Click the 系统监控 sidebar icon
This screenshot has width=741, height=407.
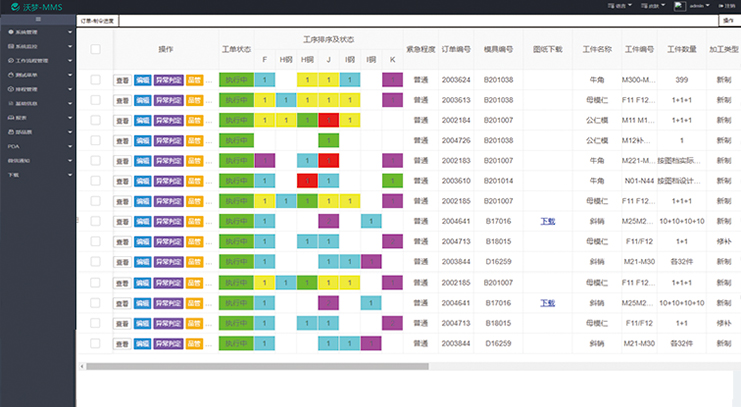pyautogui.click(x=11, y=47)
